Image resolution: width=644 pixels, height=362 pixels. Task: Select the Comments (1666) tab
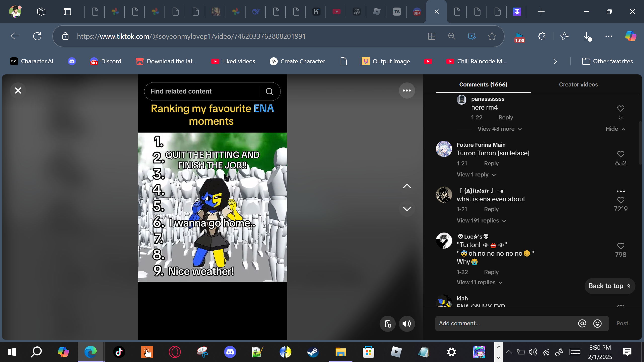pos(483,85)
